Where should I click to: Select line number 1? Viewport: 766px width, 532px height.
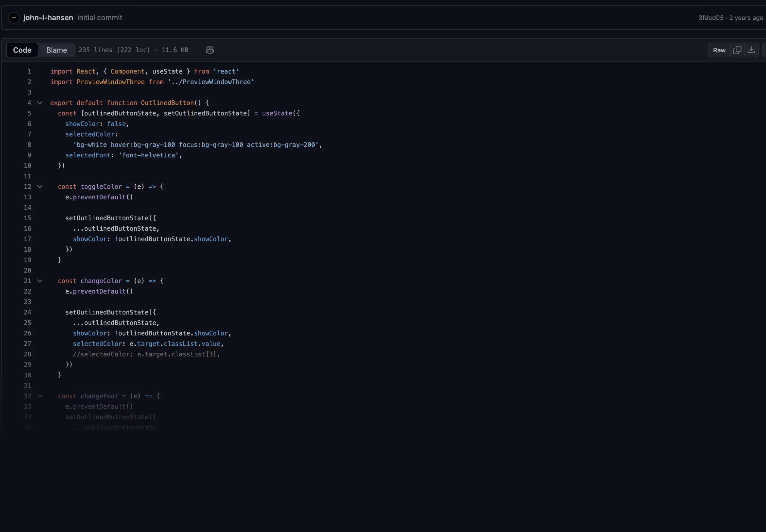click(29, 71)
